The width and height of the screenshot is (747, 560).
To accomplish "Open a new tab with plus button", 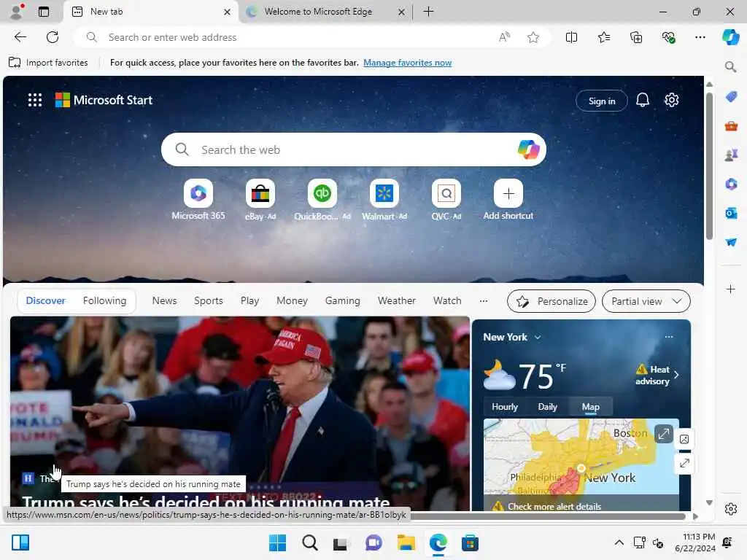I will point(428,12).
